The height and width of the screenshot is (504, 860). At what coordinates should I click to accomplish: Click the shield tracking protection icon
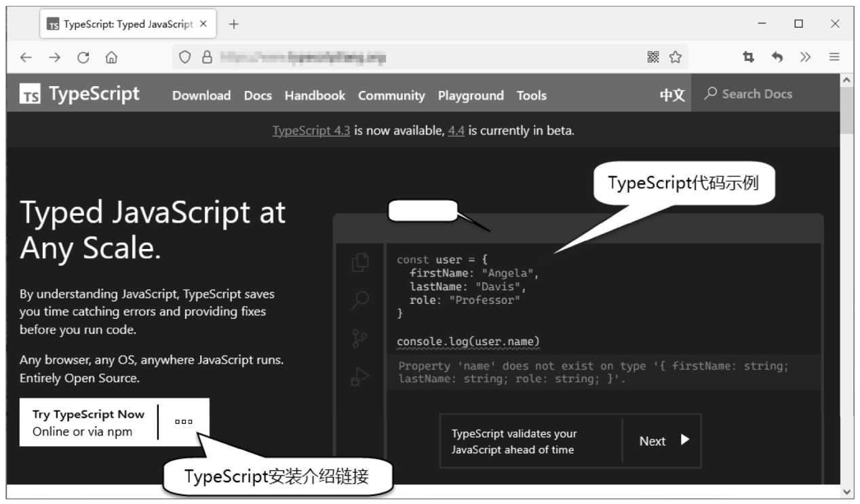click(x=185, y=58)
